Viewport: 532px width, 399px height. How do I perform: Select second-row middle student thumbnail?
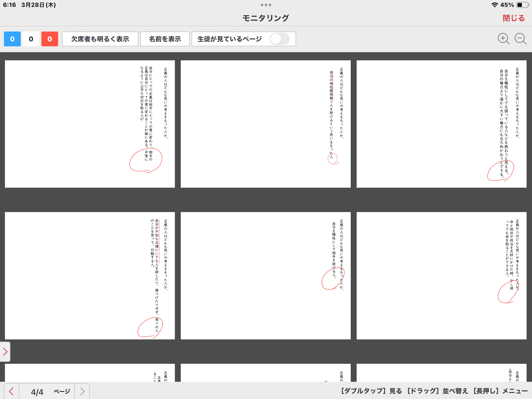(x=266, y=275)
